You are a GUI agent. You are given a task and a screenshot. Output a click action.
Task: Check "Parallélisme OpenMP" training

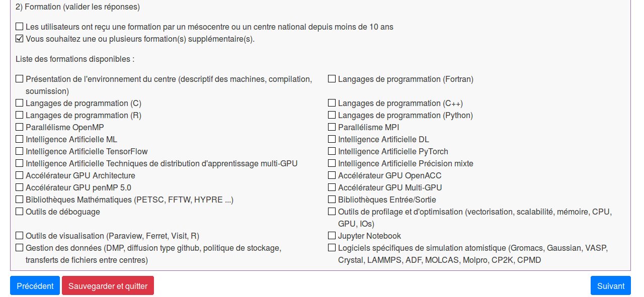click(19, 126)
